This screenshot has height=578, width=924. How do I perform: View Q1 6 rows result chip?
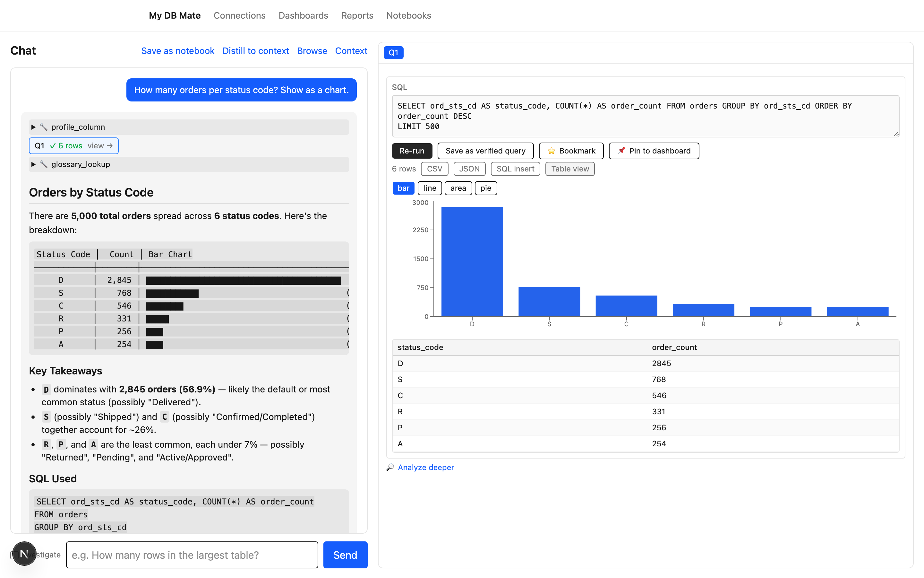click(x=74, y=146)
